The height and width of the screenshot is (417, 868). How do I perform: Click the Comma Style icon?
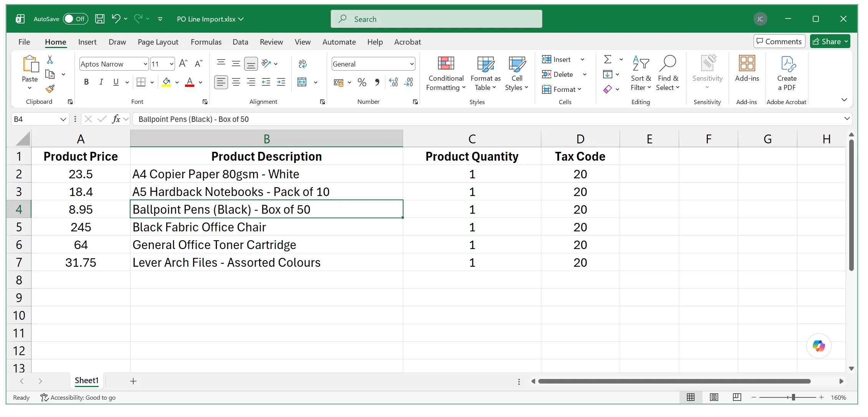pyautogui.click(x=377, y=82)
